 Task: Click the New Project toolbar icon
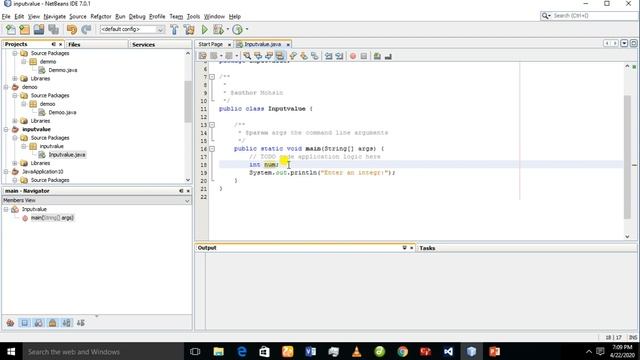point(24,29)
